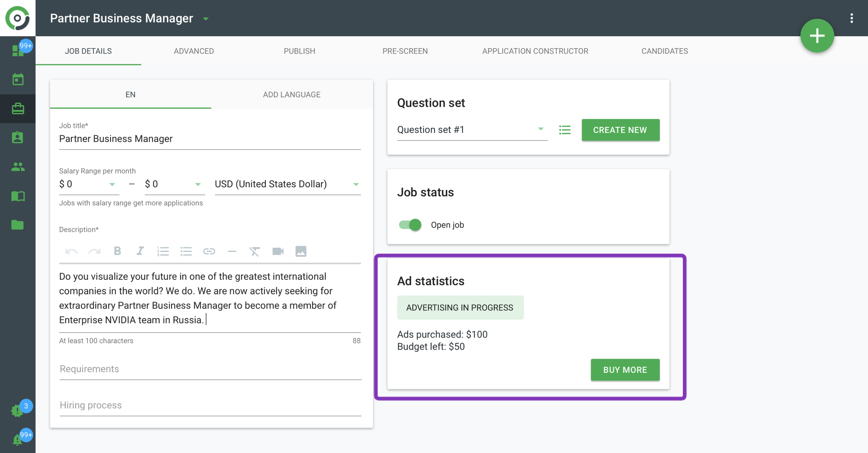Image resolution: width=868 pixels, height=453 pixels.
Task: Insert a link in the description
Action: [209, 251]
